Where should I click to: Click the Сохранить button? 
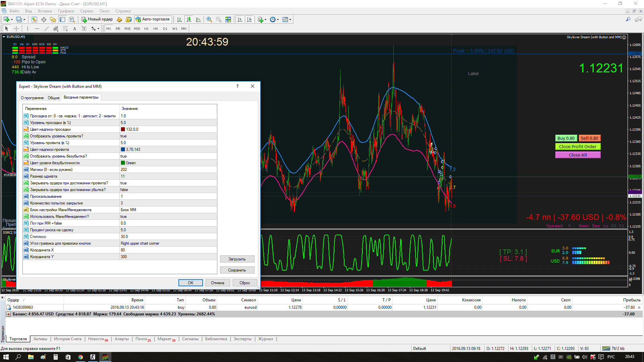pyautogui.click(x=237, y=270)
